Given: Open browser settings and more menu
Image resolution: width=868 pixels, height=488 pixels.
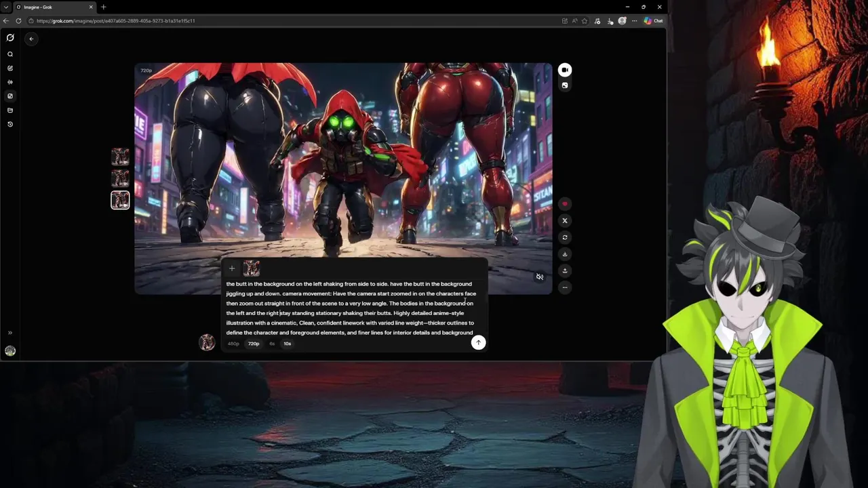Looking at the screenshot, I should tap(634, 21).
